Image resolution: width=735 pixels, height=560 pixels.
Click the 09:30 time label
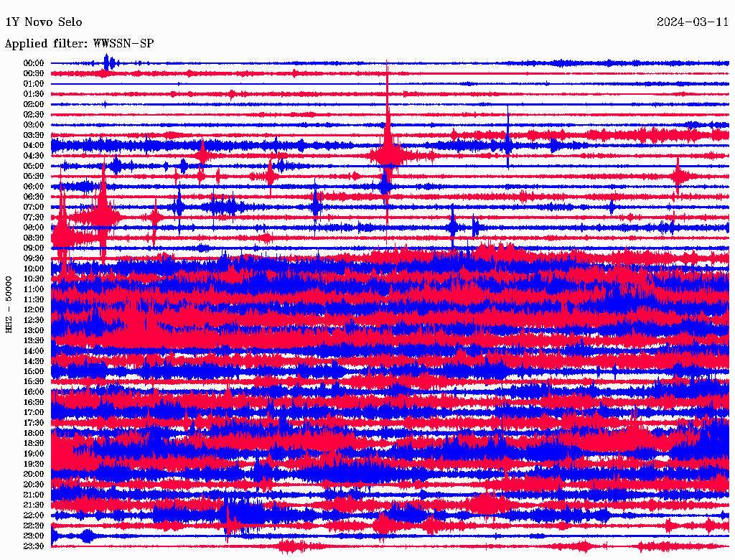point(34,258)
